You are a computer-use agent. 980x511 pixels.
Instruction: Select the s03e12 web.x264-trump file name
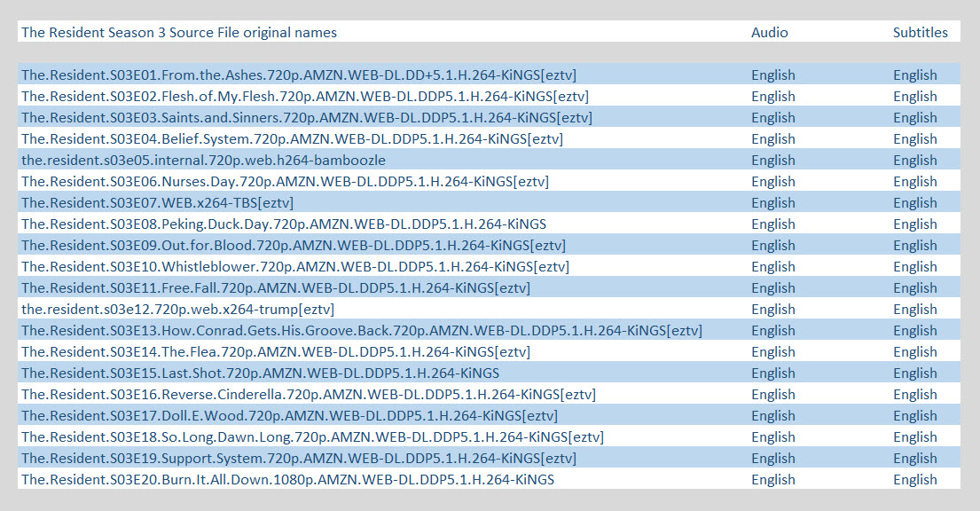click(x=177, y=309)
